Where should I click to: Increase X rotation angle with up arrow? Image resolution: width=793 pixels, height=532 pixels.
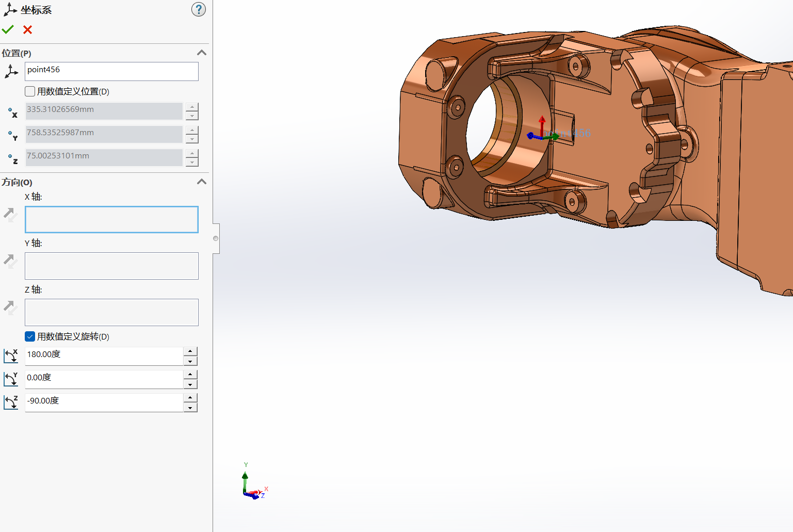[190, 351]
